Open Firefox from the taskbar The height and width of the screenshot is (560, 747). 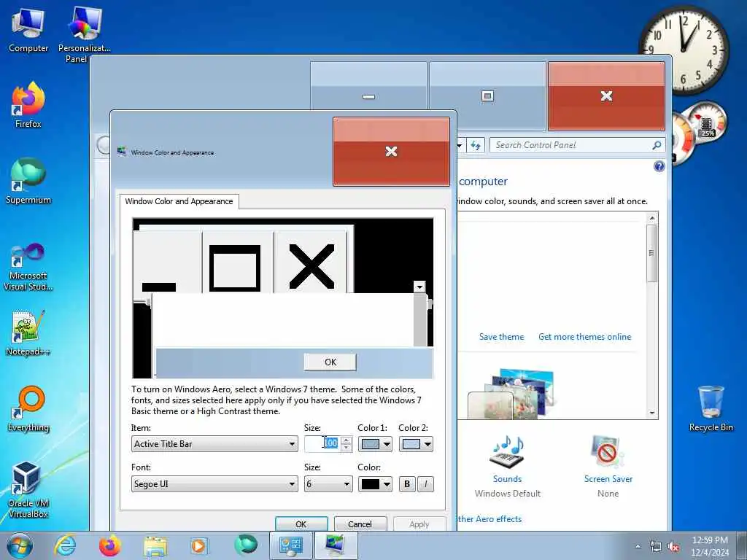(x=110, y=545)
